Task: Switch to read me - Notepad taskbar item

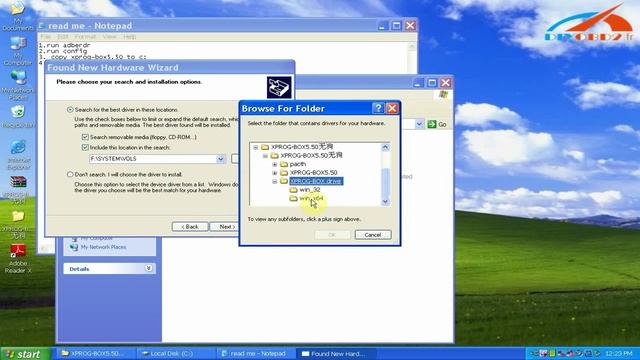Action: pos(256,353)
